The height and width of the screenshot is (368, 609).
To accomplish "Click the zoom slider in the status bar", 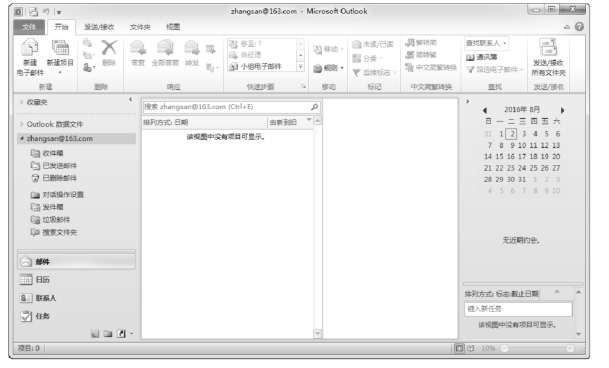I will point(537,348).
